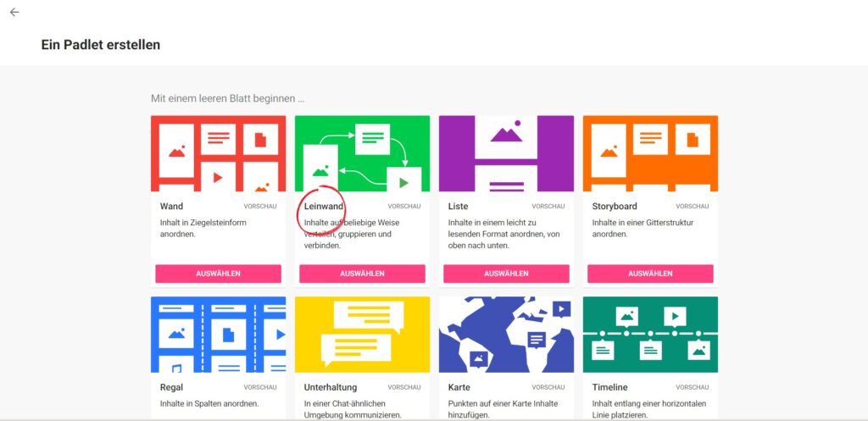
Task: Go back using the arrow icon
Action: coord(14,12)
